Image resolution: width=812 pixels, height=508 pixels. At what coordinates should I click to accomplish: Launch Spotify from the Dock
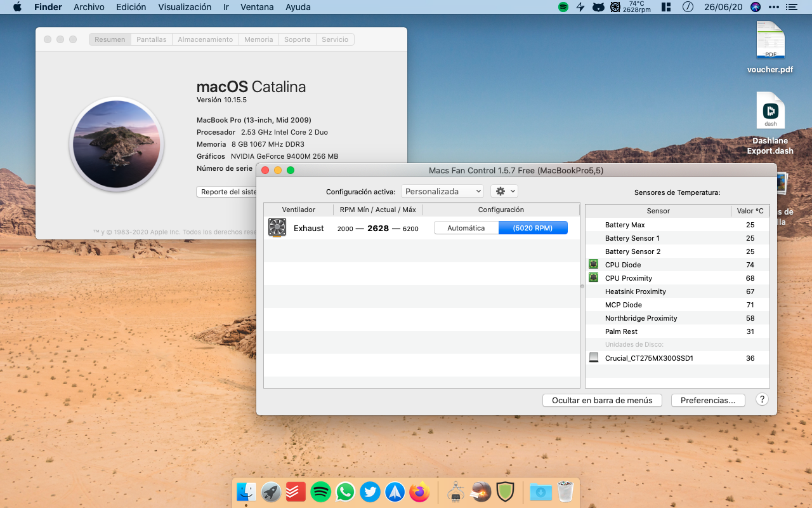click(321, 491)
